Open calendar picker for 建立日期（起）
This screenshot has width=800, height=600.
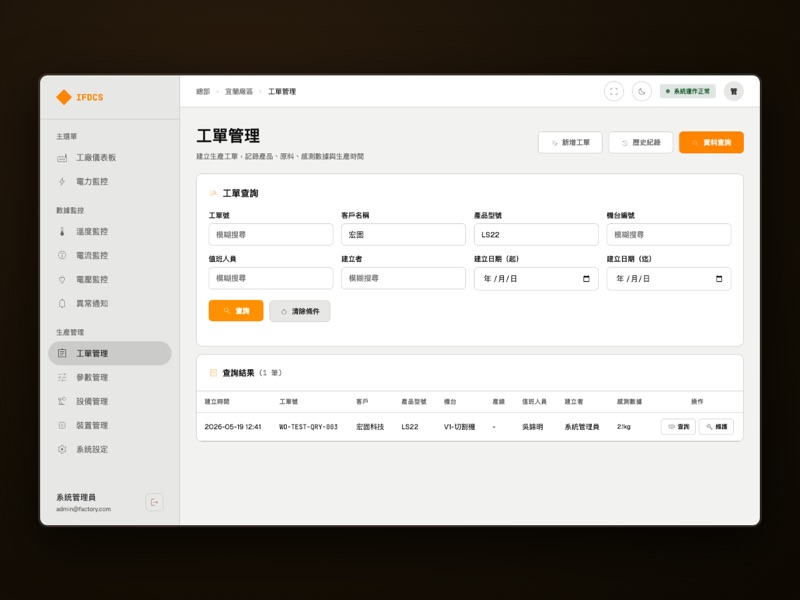point(586,279)
